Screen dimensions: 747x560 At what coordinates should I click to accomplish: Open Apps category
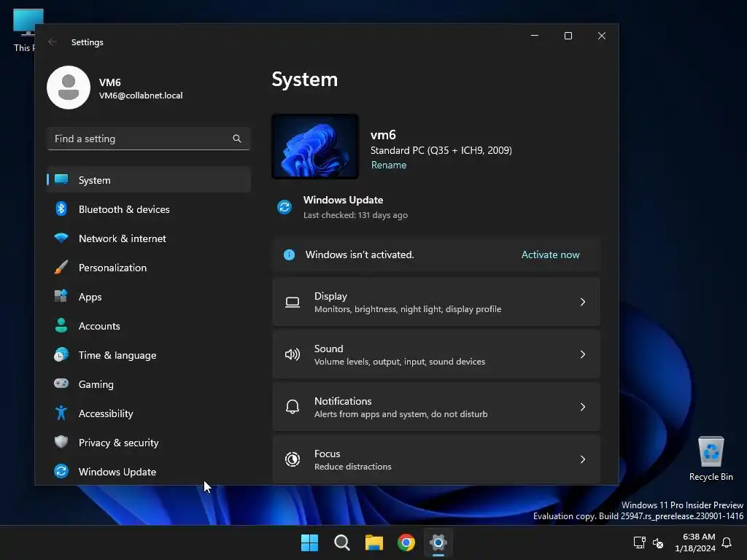click(90, 297)
